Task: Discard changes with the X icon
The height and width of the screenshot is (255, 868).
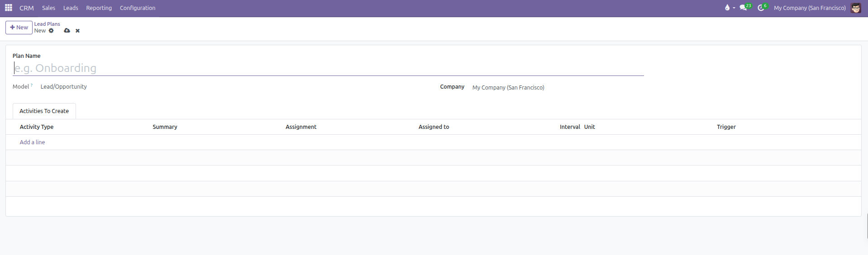Action: coord(77,31)
